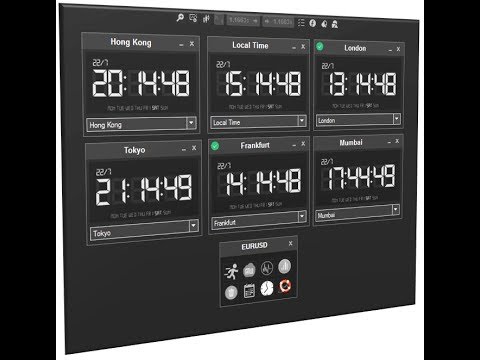Click the magnifier zoom icon in top toolbar
This screenshot has width=480, height=360.
pos(180,17)
